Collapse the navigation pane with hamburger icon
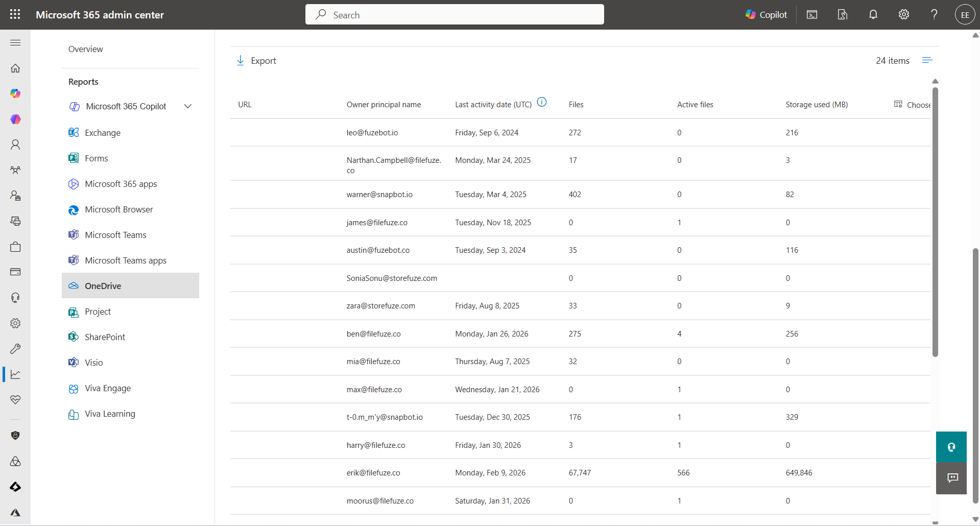This screenshot has height=526, width=980. pyautogui.click(x=15, y=43)
